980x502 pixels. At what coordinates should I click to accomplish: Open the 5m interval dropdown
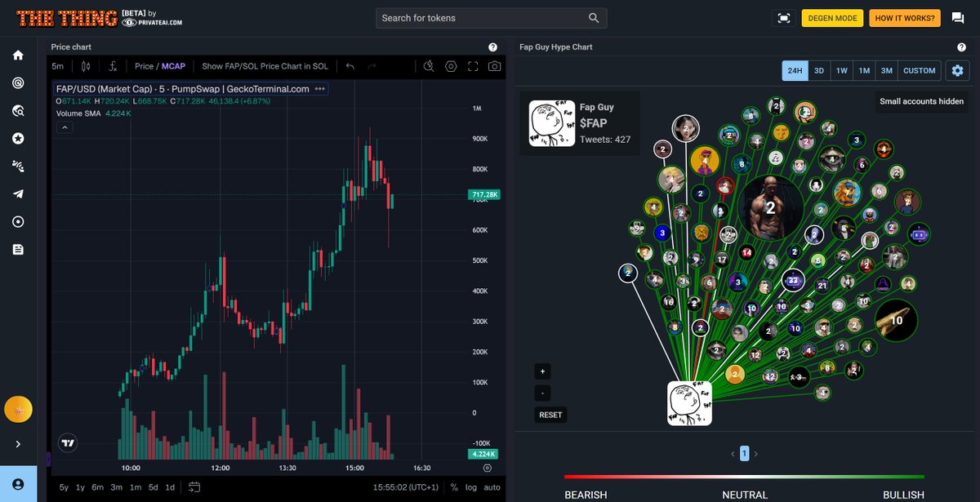click(x=57, y=66)
